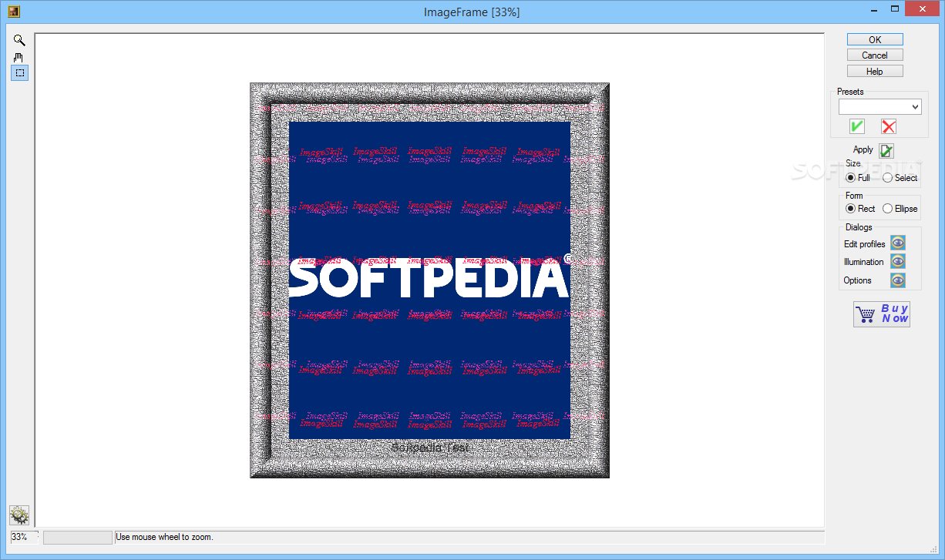Click the ImageFrame title bar icon
The image size is (945, 560).
tap(13, 12)
